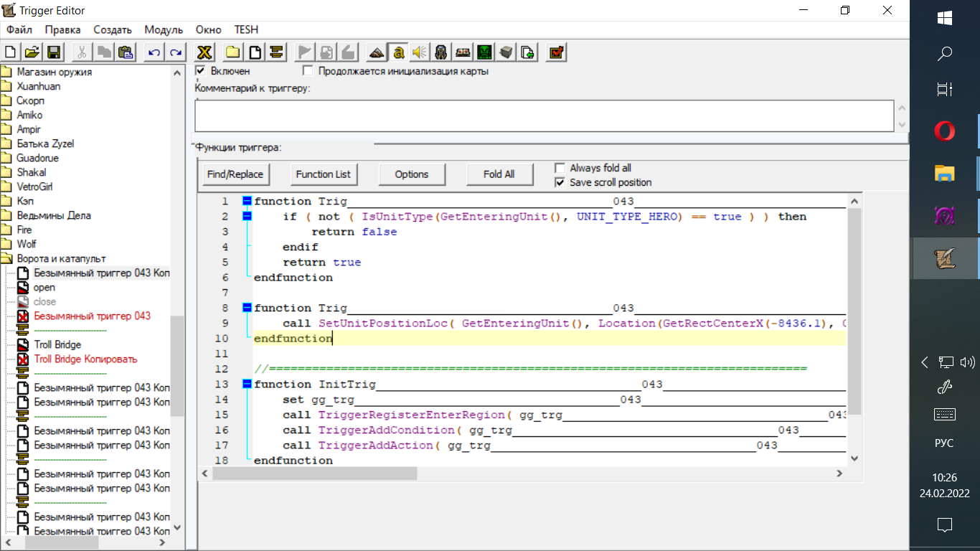Collapse the fold marker on line 13
The image size is (980, 551).
pos(247,385)
